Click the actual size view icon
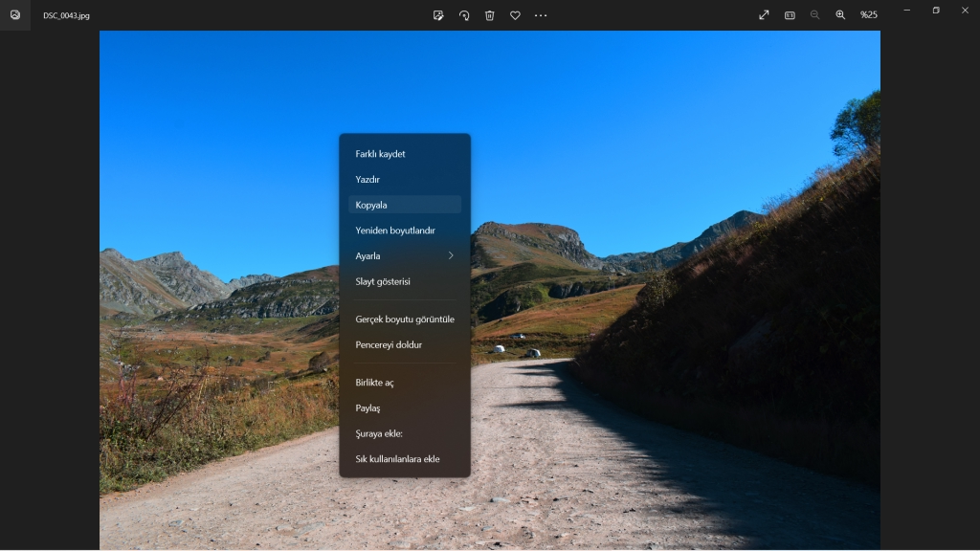Screen dimensions: 980x551 tap(790, 15)
